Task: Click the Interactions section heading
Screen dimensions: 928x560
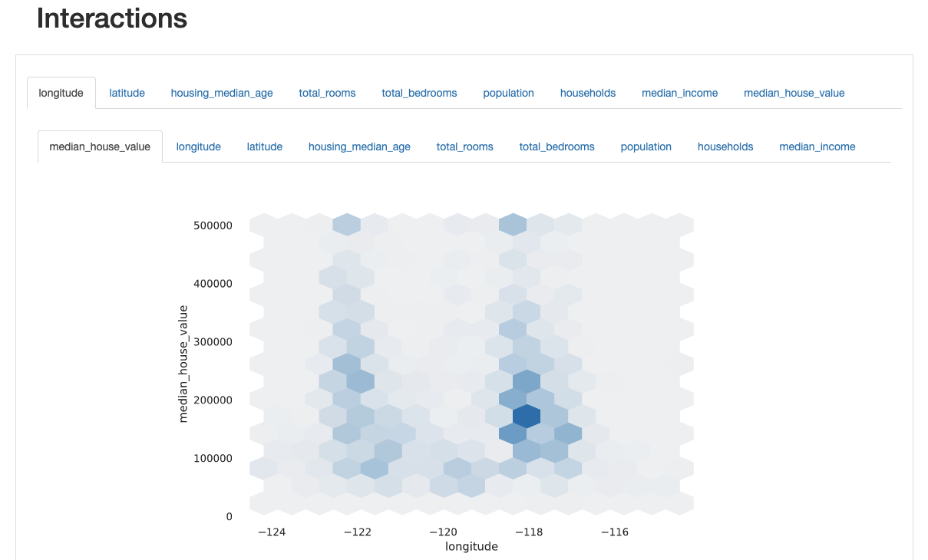Action: [112, 18]
